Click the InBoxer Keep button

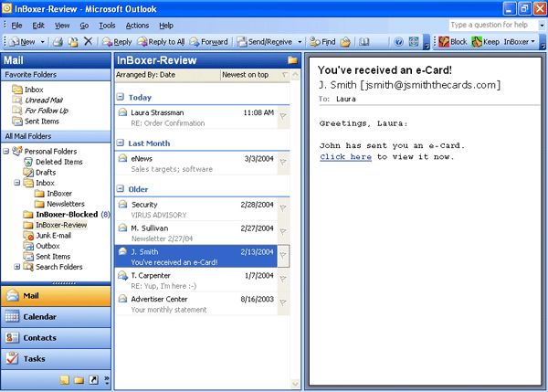[x=486, y=42]
